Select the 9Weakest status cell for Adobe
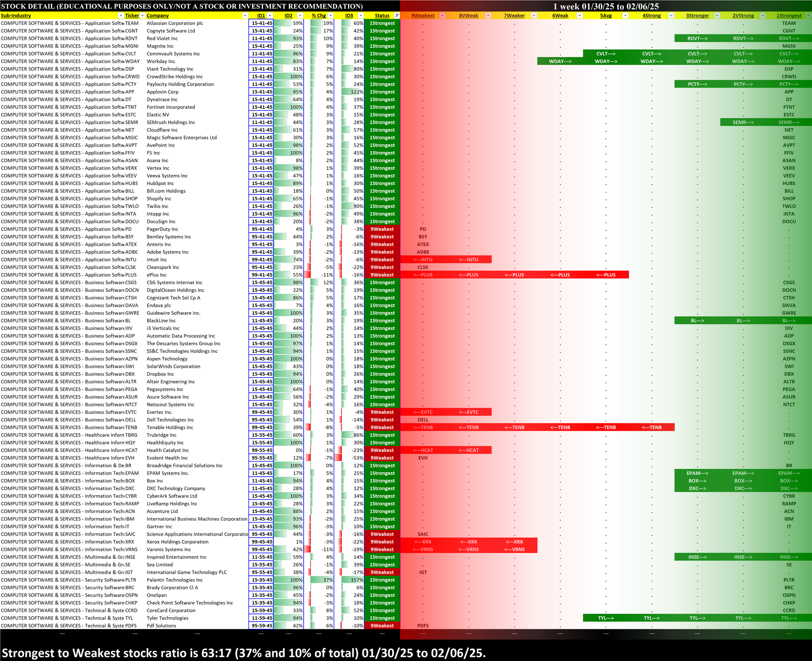 [382, 252]
